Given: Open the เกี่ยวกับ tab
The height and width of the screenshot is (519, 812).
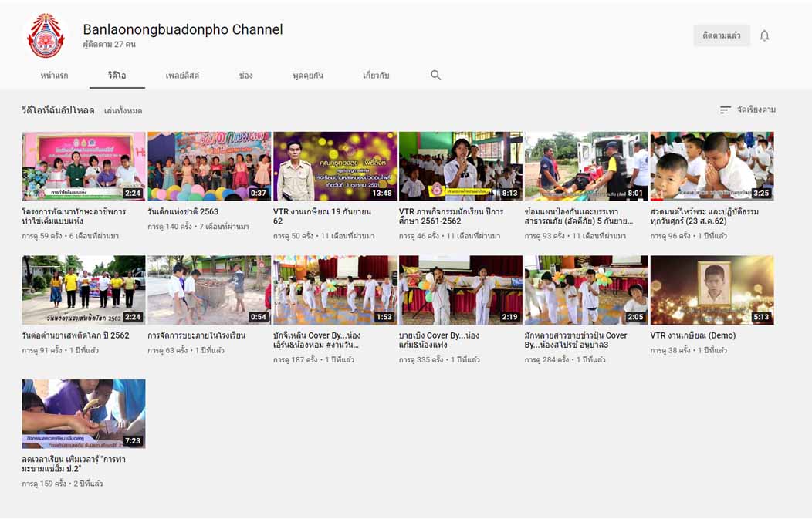Looking at the screenshot, I should click(x=376, y=76).
